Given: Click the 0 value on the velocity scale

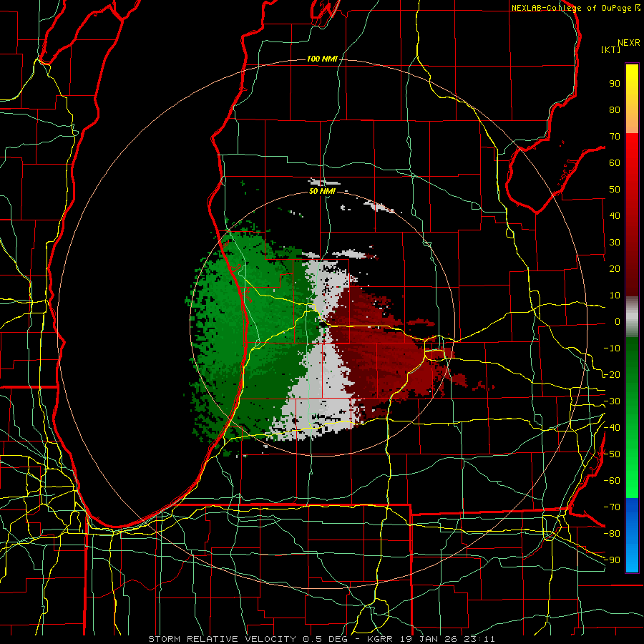Looking at the screenshot, I should tap(618, 321).
